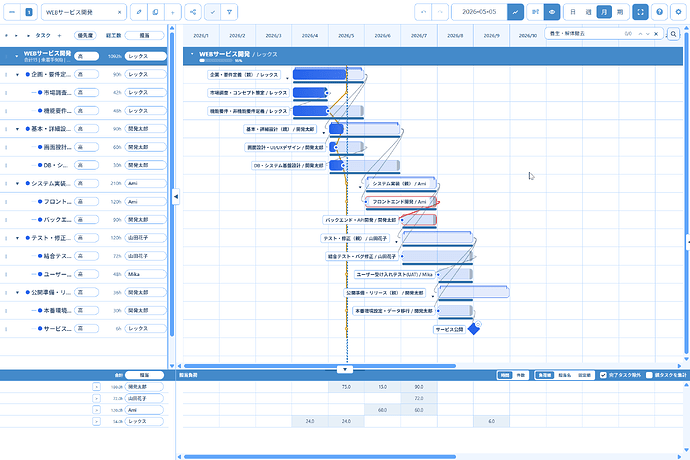Click the 優先度 column header button
Viewport: 690px width, 460px height.
(79, 35)
